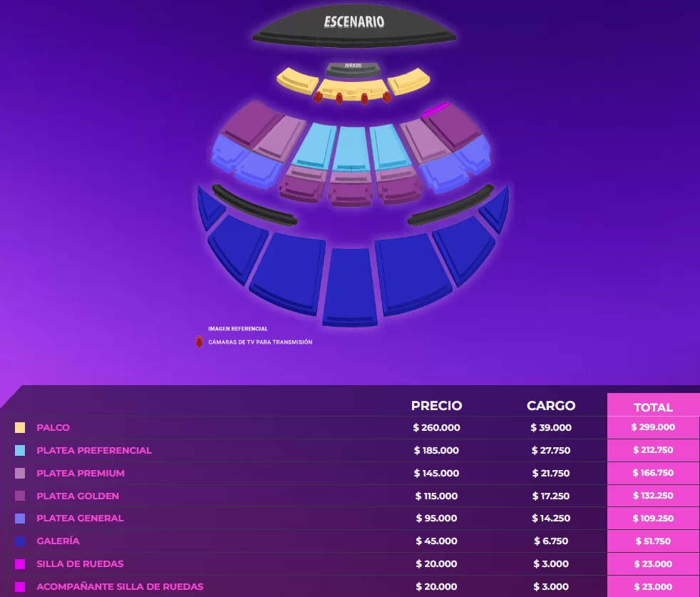Click the Palco total price $ 299.000
The width and height of the screenshot is (700, 597).
coord(653,427)
